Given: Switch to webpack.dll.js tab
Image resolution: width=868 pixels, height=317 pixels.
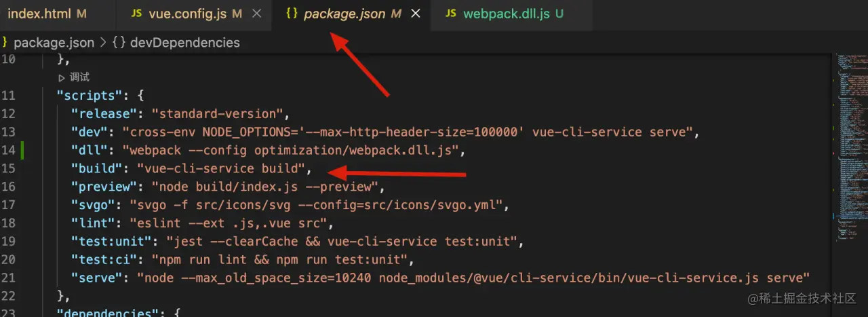Looking at the screenshot, I should point(506,14).
